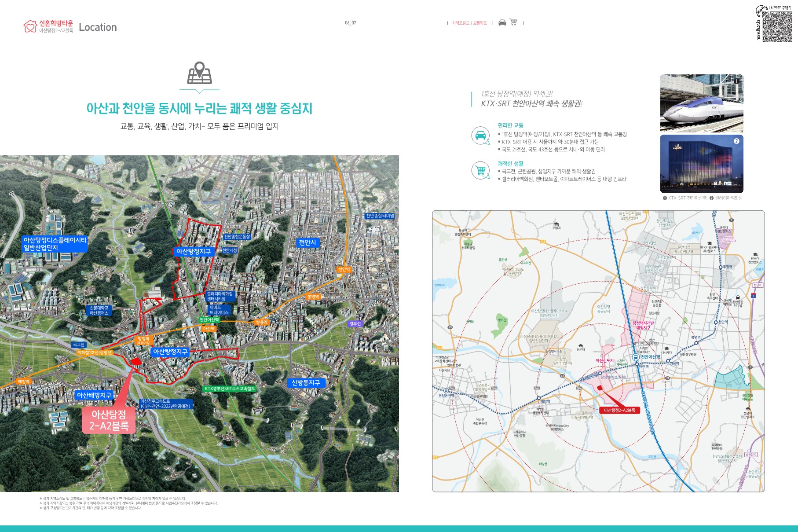Click the circled cart icon beside 쾌적한 생활

[x=480, y=170]
